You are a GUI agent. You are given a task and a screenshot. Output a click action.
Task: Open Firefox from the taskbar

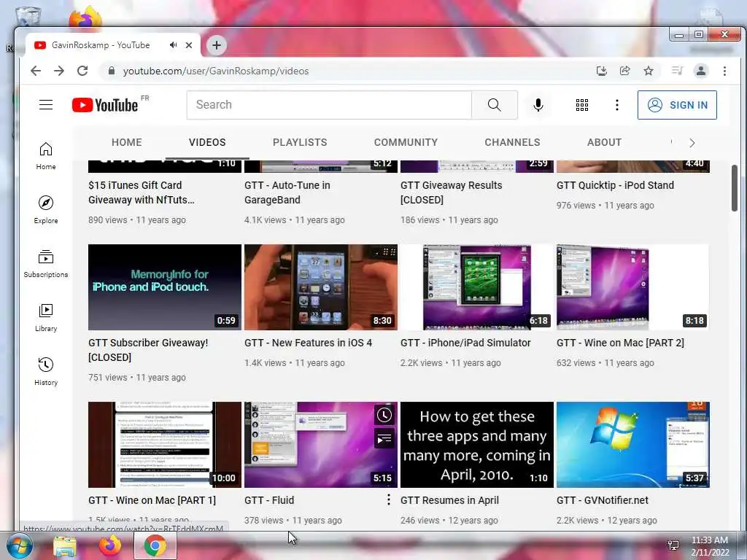pyautogui.click(x=110, y=545)
